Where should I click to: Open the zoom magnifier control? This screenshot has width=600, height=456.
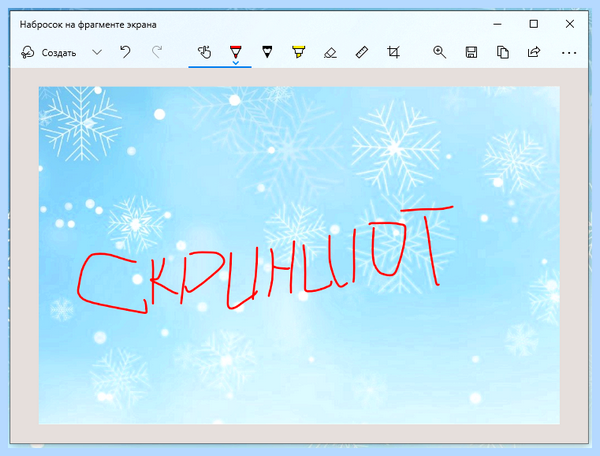point(439,52)
